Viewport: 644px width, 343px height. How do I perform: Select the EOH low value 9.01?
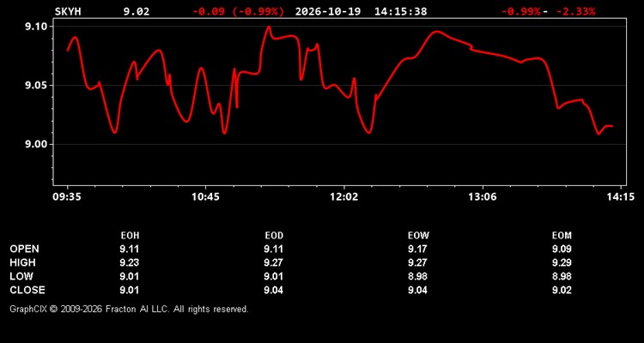(130, 276)
